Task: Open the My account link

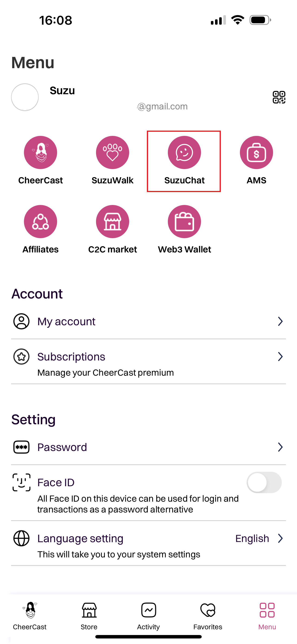Action: [x=66, y=322]
